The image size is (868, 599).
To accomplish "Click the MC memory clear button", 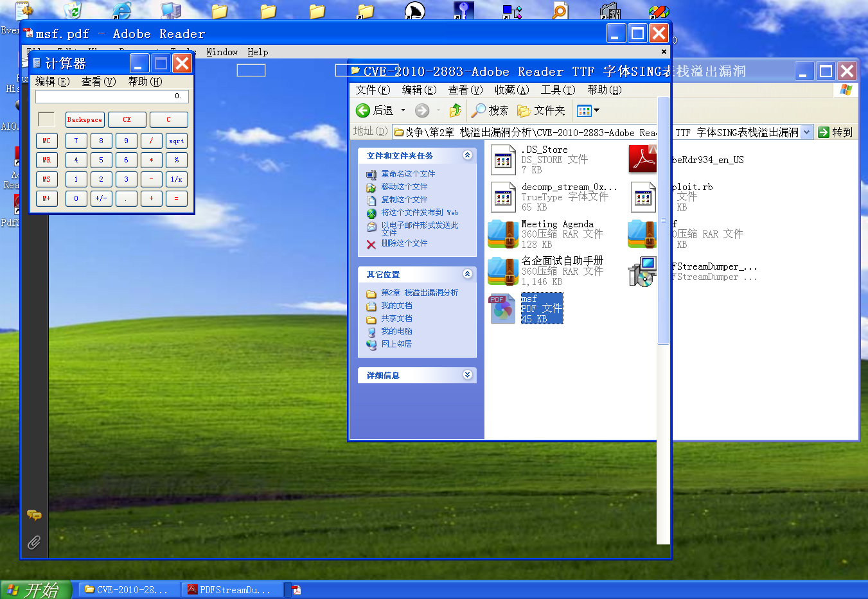I will coord(46,141).
